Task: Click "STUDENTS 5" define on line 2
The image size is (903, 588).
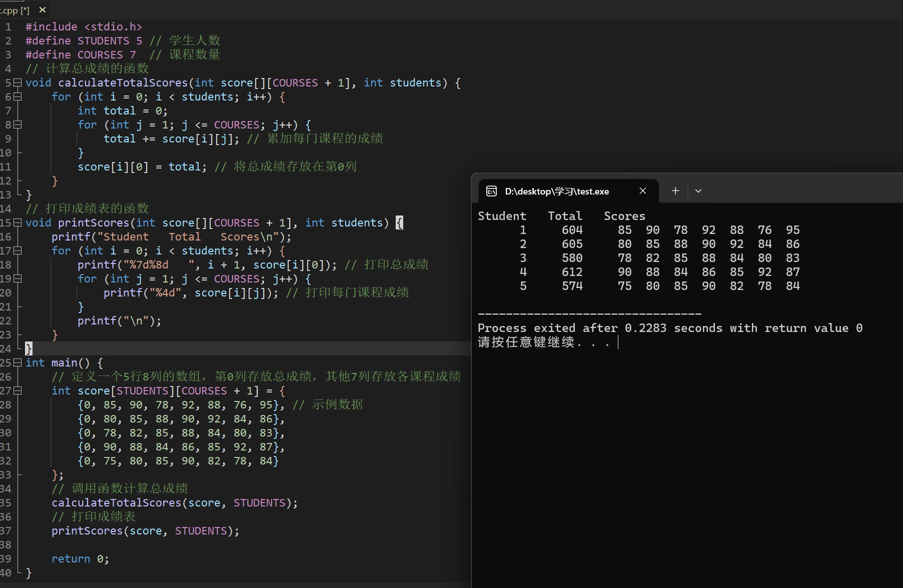Action: tap(110, 40)
